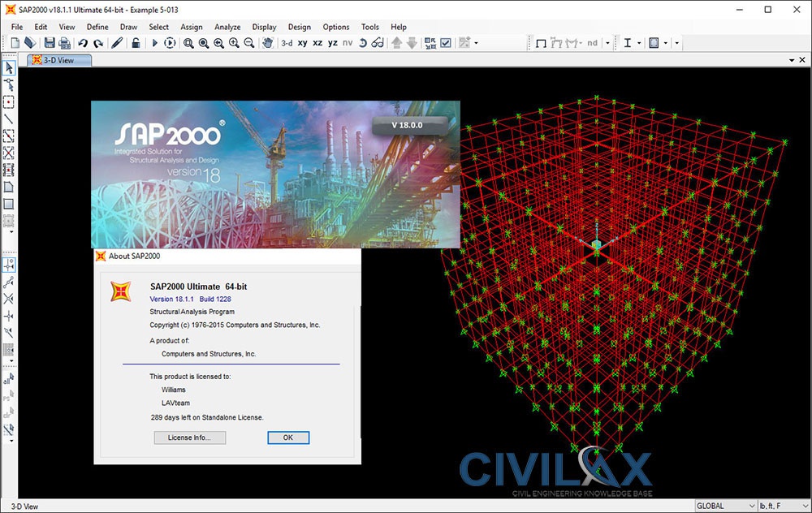Viewport: 812px width, 513px height.
Task: Open the Assign menu
Action: pos(191,27)
